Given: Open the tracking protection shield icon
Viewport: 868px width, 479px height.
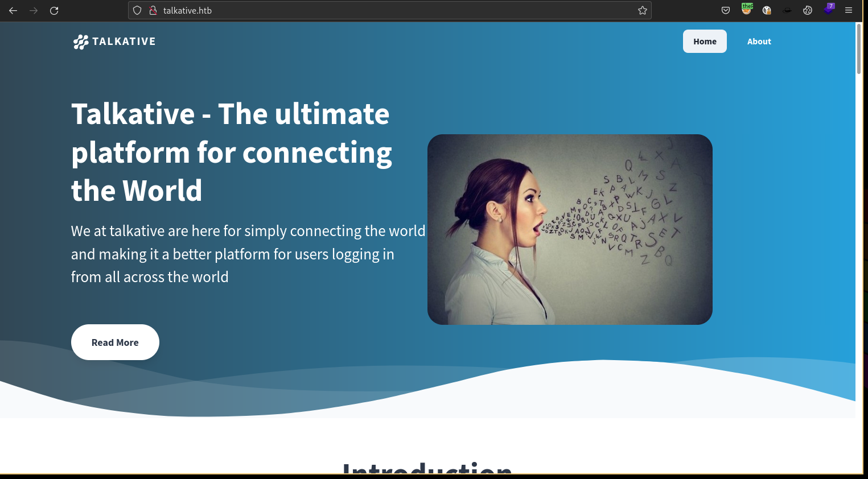Looking at the screenshot, I should (x=137, y=10).
